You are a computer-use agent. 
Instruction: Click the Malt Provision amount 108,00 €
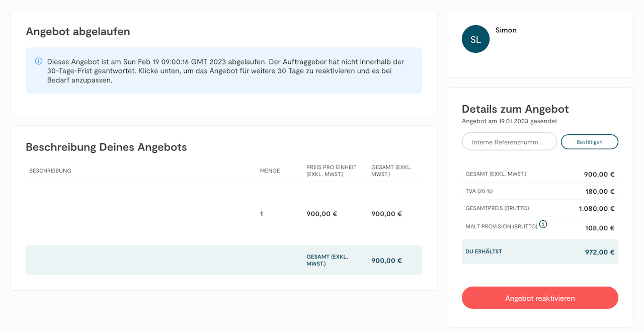599,228
